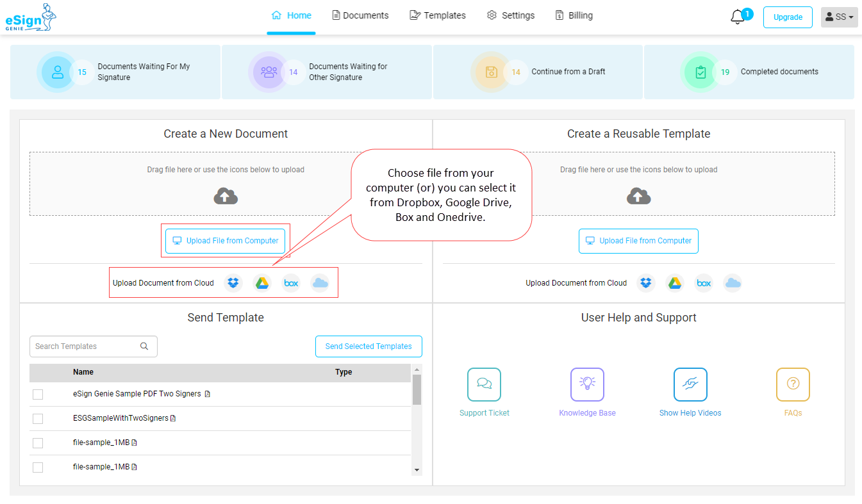Click template list scroll down arrow
The width and height of the screenshot is (862, 504).
(417, 471)
